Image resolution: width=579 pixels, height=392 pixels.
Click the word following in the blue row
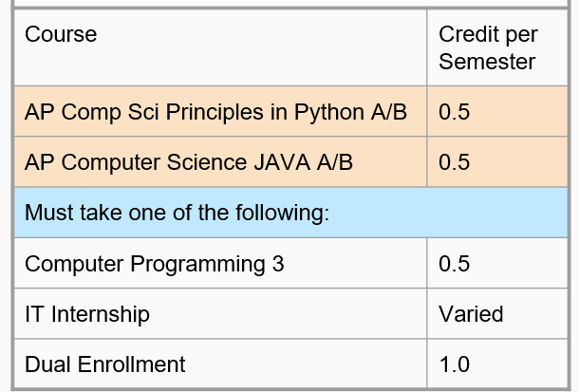(282, 214)
